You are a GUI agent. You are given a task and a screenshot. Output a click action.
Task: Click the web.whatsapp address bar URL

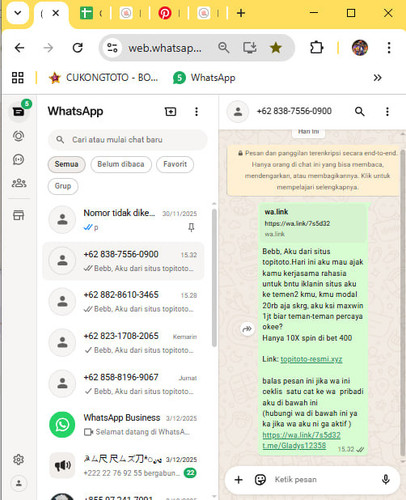click(165, 48)
